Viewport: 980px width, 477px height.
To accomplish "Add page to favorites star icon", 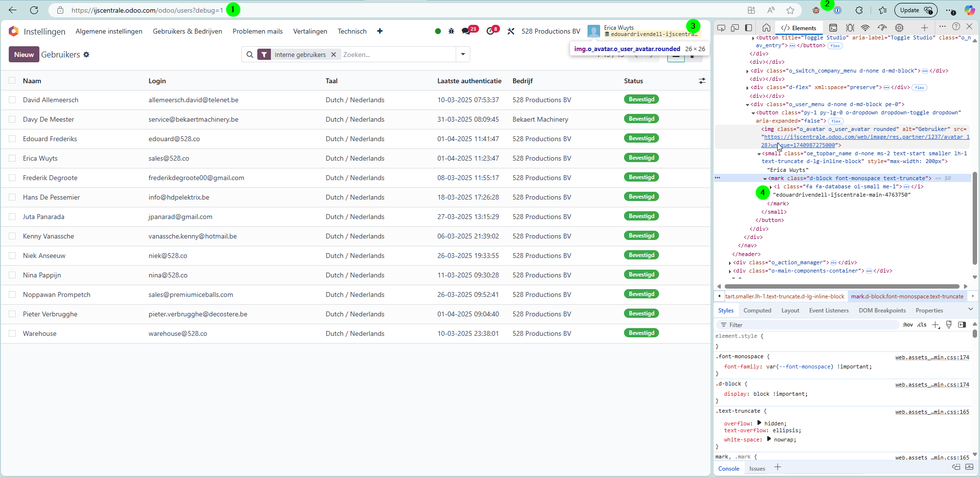I will (790, 10).
